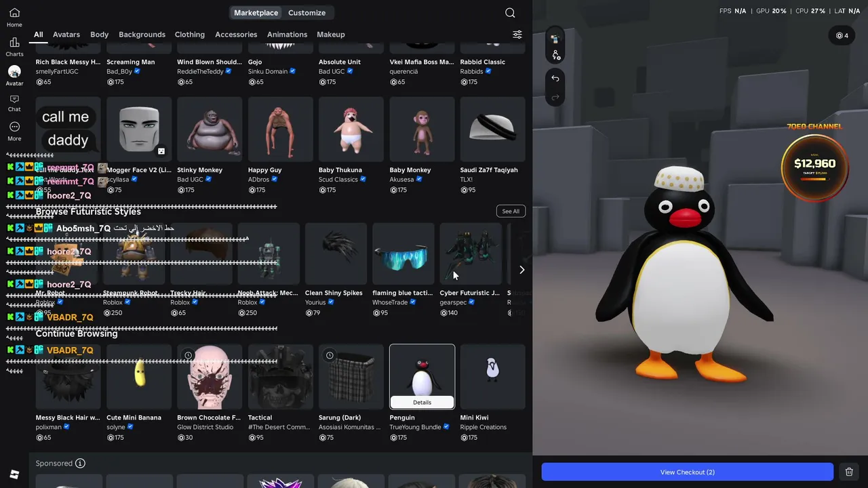This screenshot has height=488, width=868.
Task: Open the filter options icon
Action: (x=517, y=35)
